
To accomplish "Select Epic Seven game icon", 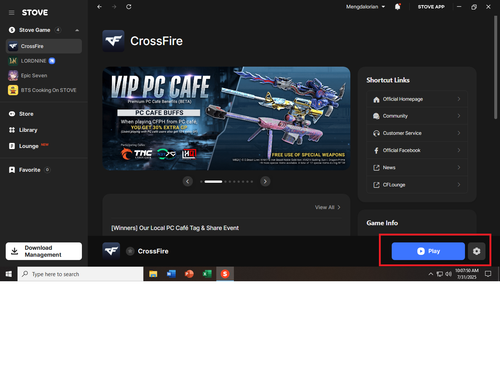I will pyautogui.click(x=13, y=75).
